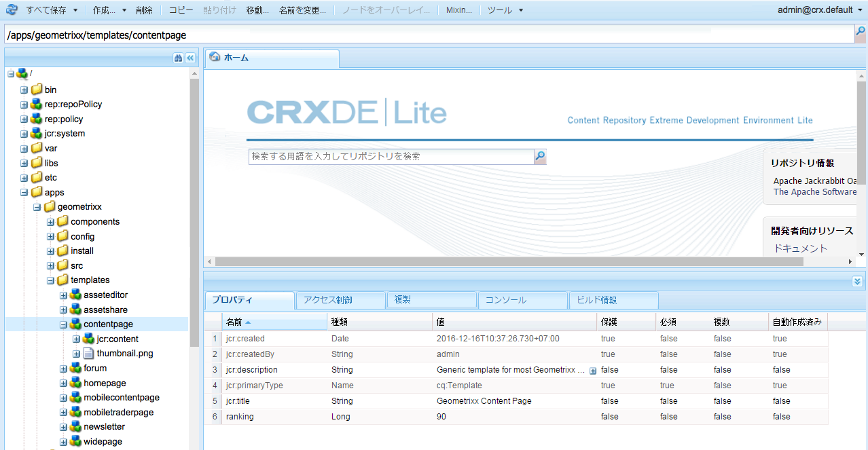This screenshot has height=450, width=868.
Task: Click the Mixin toolbar button
Action: (x=459, y=10)
